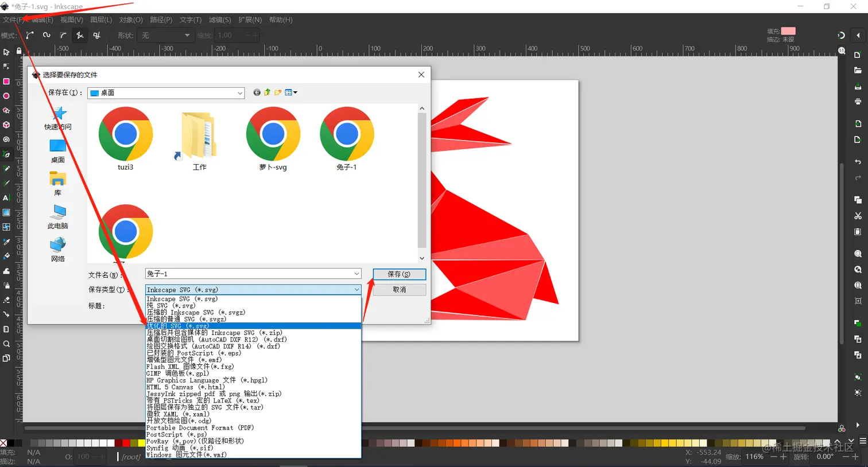Expand the file name dropdown arrow
The image size is (868, 467).
click(x=356, y=274)
